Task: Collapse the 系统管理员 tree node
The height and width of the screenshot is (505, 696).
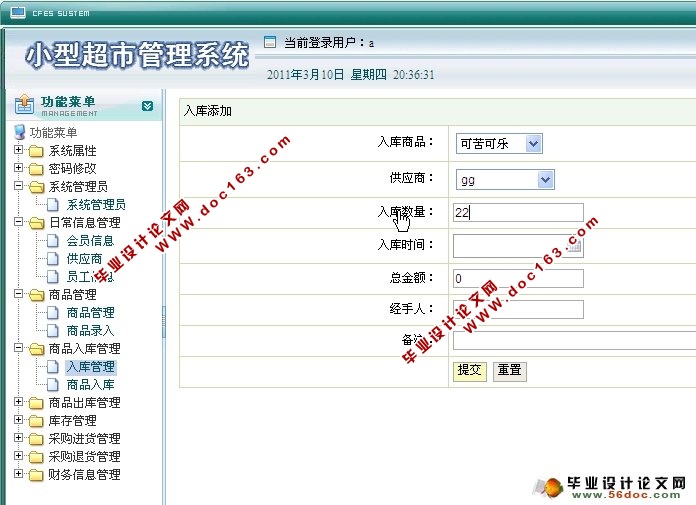Action: tap(18, 185)
